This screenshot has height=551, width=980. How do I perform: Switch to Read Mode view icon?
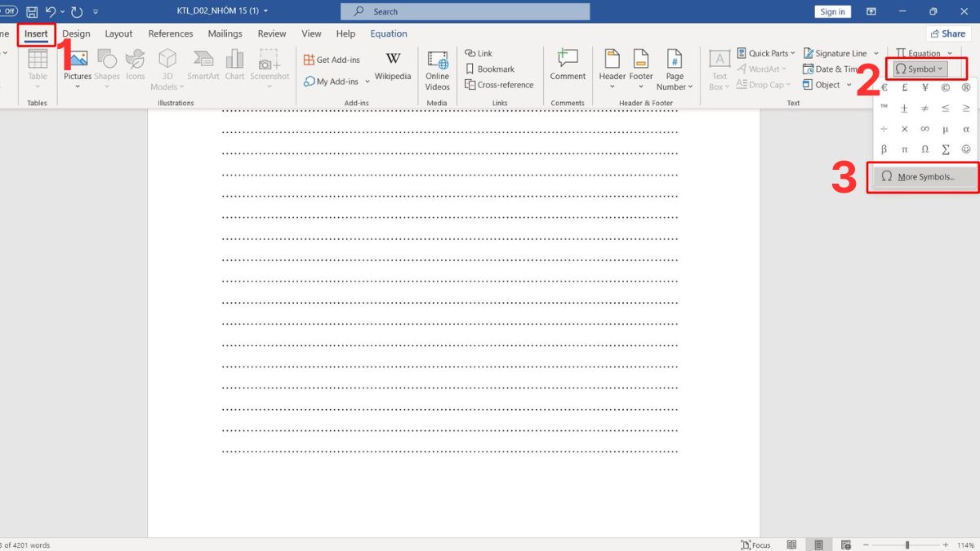pyautogui.click(x=791, y=544)
